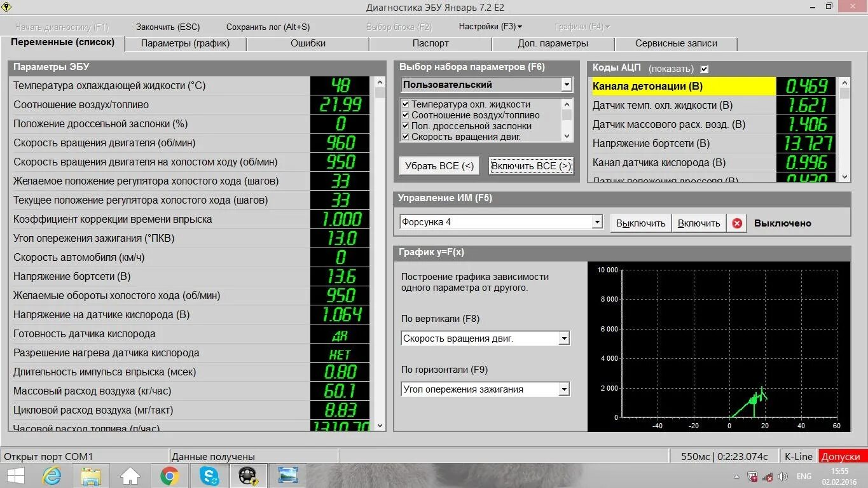Open Графики (F4) menu

point(582,27)
